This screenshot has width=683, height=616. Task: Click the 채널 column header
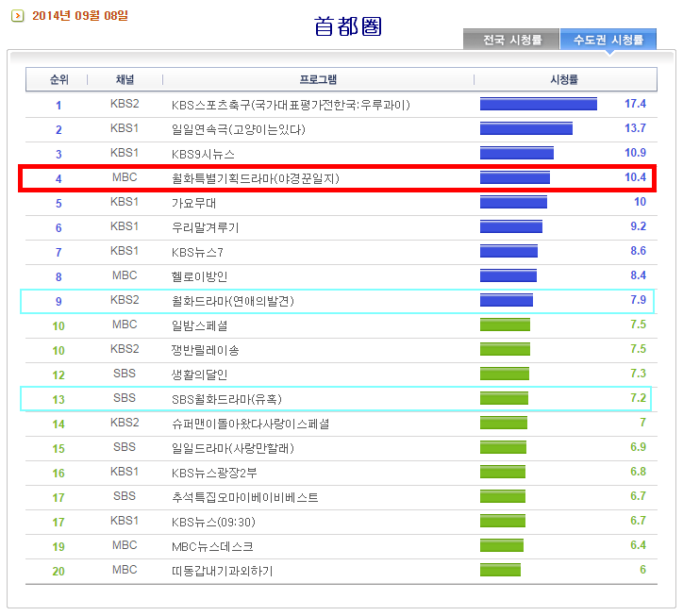125,80
